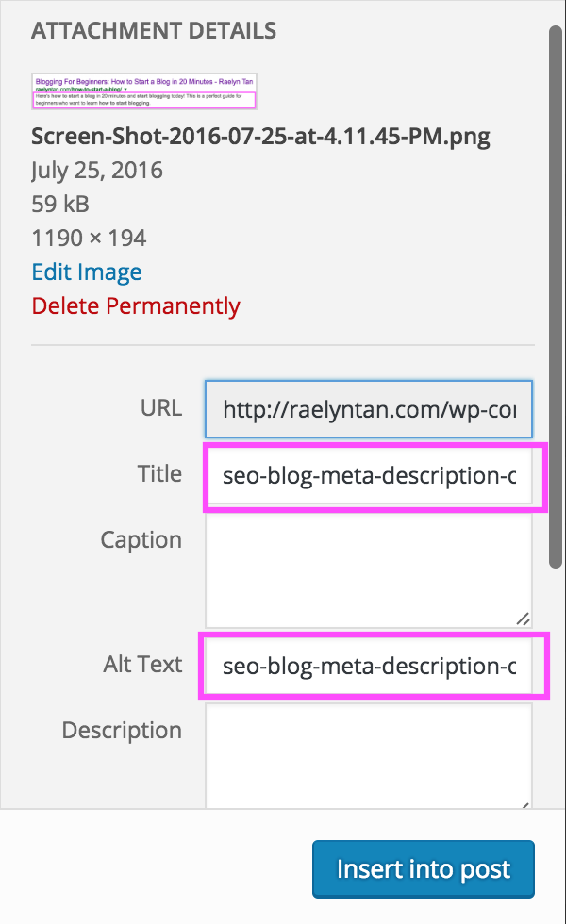Focus the Caption text area
566x924 pixels.
(369, 570)
